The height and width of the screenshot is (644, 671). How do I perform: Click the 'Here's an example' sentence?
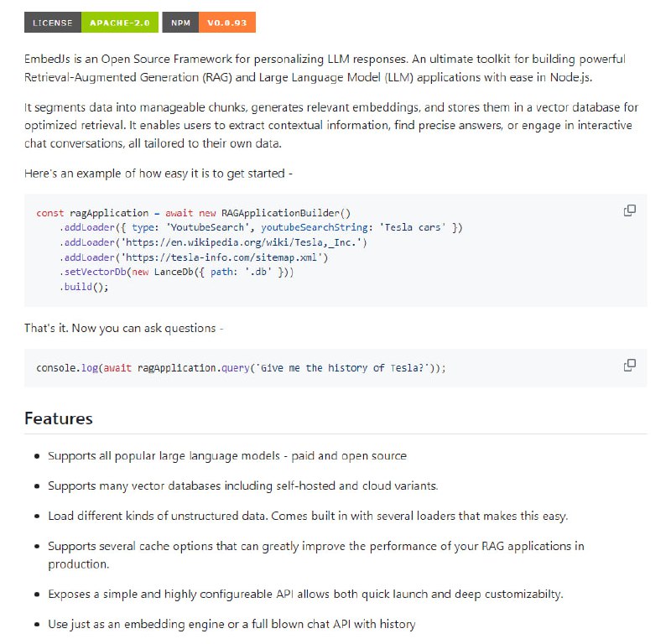[x=159, y=173]
